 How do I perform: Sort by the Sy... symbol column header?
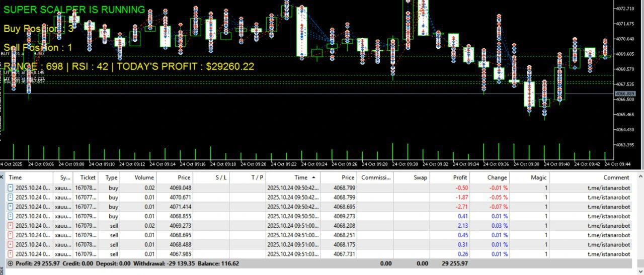tap(63, 177)
